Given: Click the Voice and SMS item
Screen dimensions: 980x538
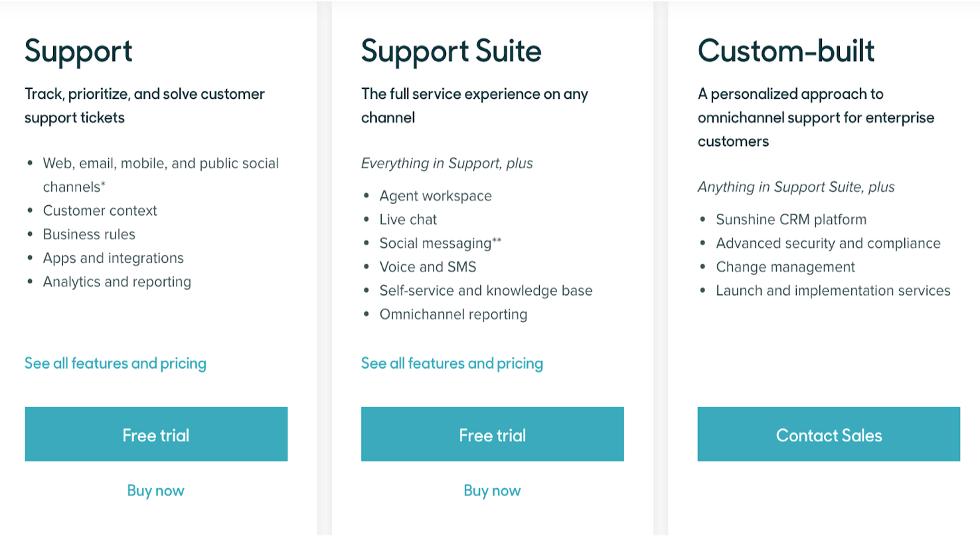Looking at the screenshot, I should click(x=428, y=267).
